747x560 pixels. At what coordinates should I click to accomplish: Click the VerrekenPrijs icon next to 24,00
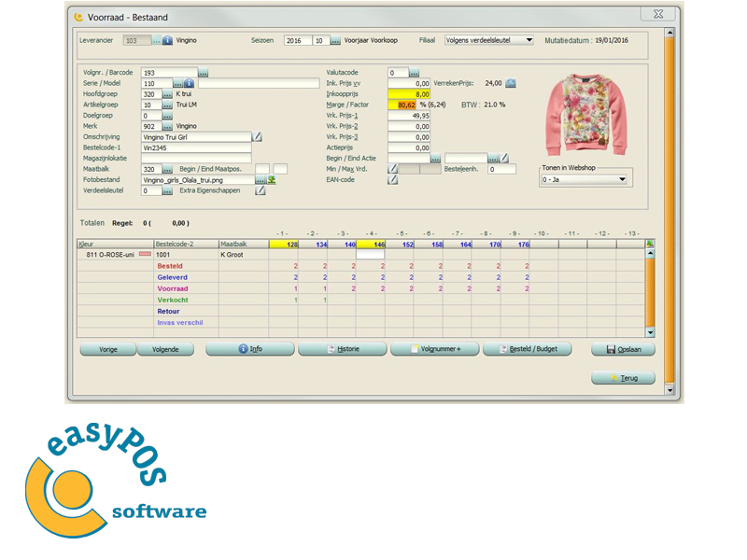pyautogui.click(x=510, y=83)
